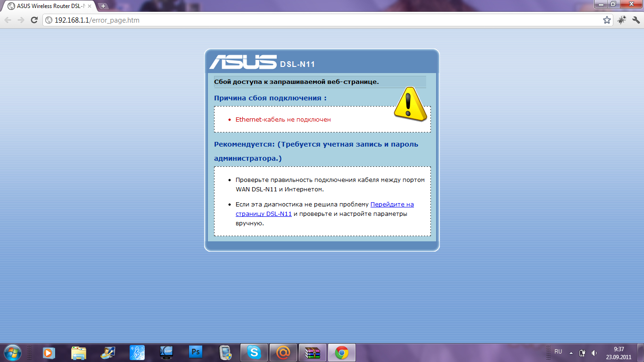This screenshot has width=644, height=362.
Task: Open the Windows Start menu
Action: click(12, 352)
